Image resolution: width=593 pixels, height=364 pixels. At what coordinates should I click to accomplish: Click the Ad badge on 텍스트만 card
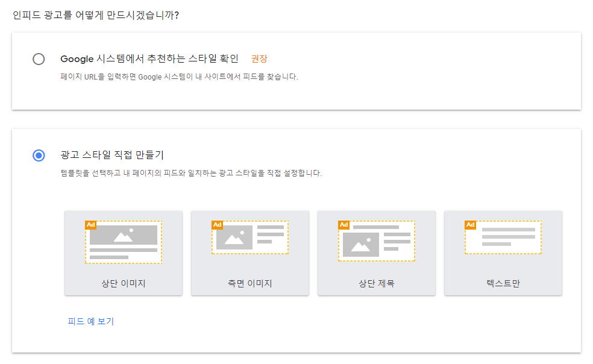coord(471,225)
